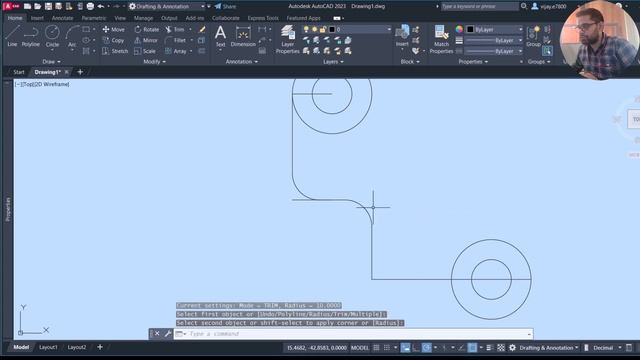The image size is (640, 360).
Task: Click the Stretch tool
Action: coord(115,51)
